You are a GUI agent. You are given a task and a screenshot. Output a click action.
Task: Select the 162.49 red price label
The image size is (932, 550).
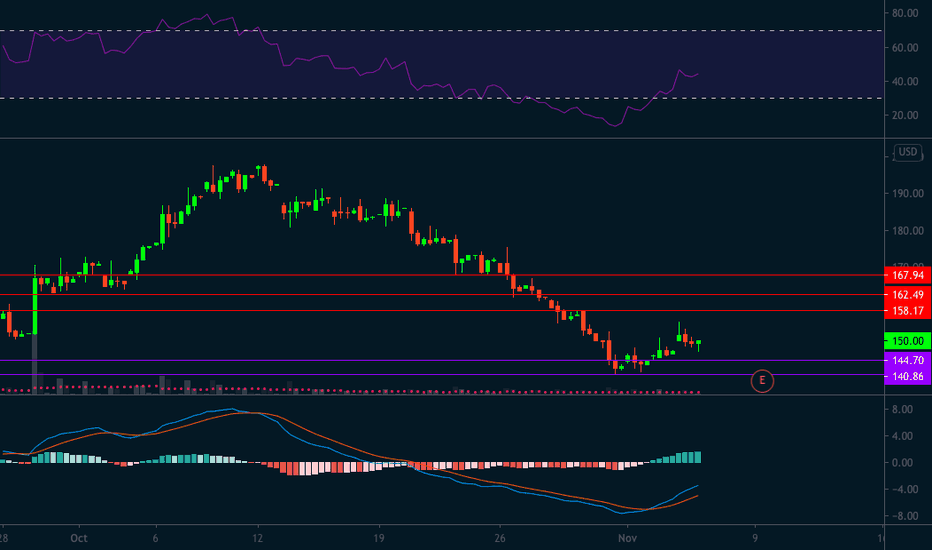pyautogui.click(x=908, y=294)
